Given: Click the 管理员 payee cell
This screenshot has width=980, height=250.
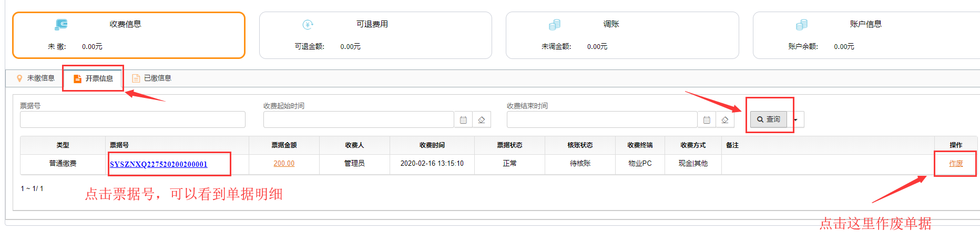Looking at the screenshot, I should click(354, 164).
